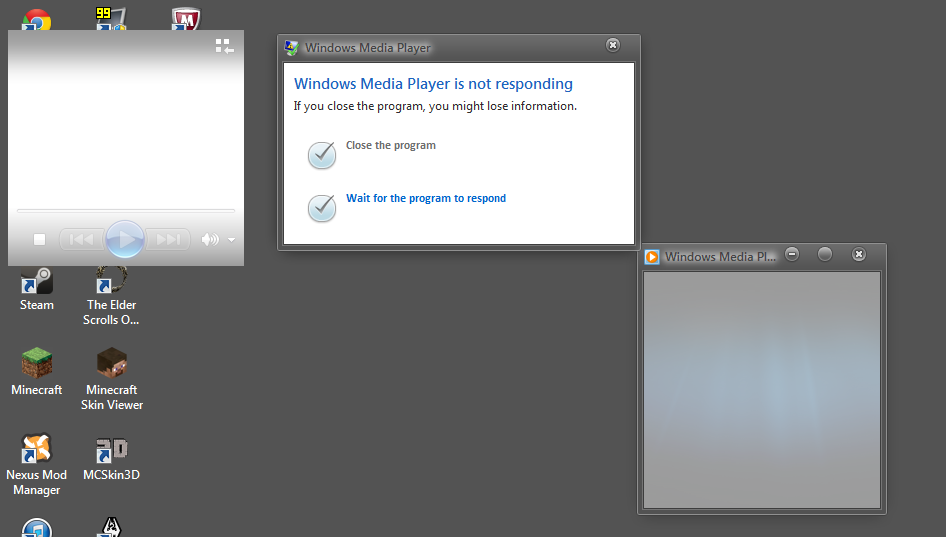
Task: Stop playback with the square stop button
Action: [39, 240]
